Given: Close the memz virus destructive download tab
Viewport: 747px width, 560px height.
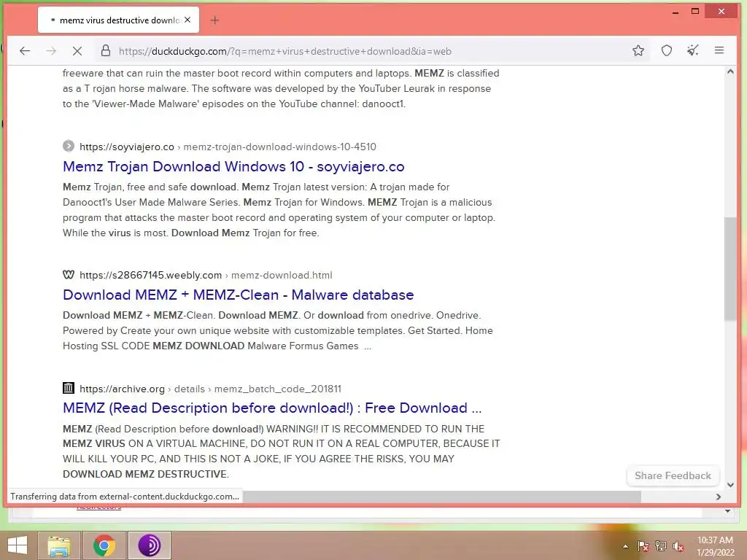Looking at the screenshot, I should tap(187, 20).
